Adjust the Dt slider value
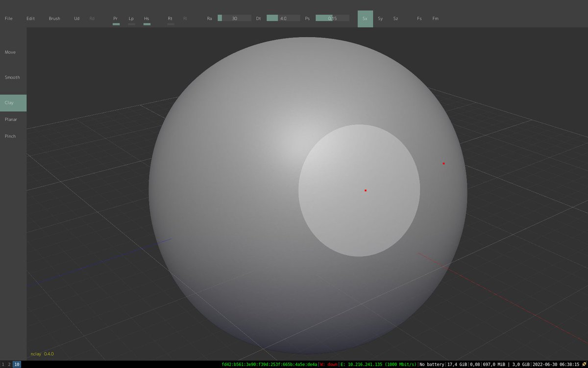This screenshot has height=368, width=588. [x=284, y=18]
